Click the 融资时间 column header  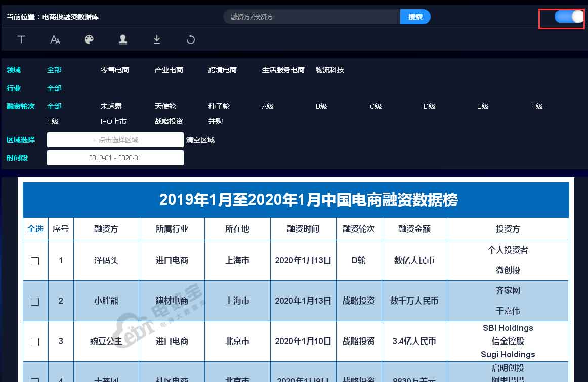(303, 229)
